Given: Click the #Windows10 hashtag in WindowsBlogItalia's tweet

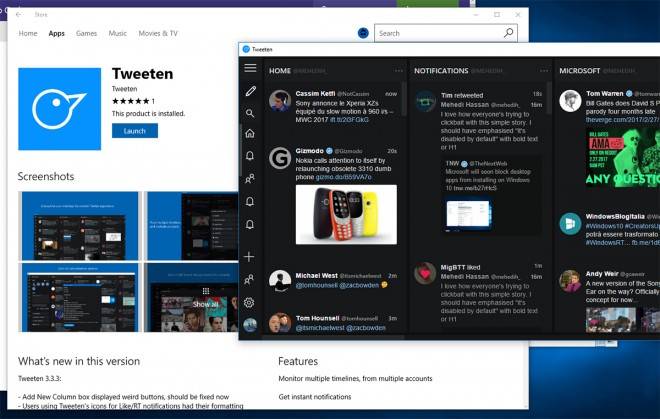Looking at the screenshot, I should click(x=604, y=226).
